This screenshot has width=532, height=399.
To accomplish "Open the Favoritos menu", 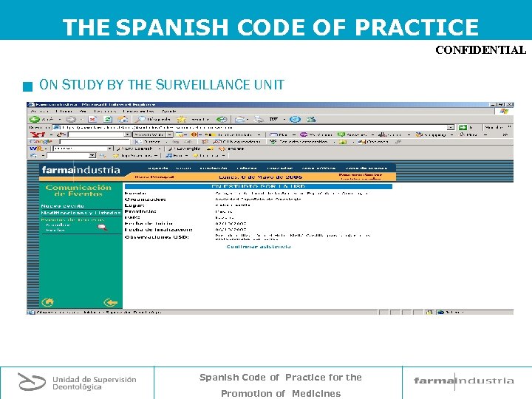I will click(105, 112).
